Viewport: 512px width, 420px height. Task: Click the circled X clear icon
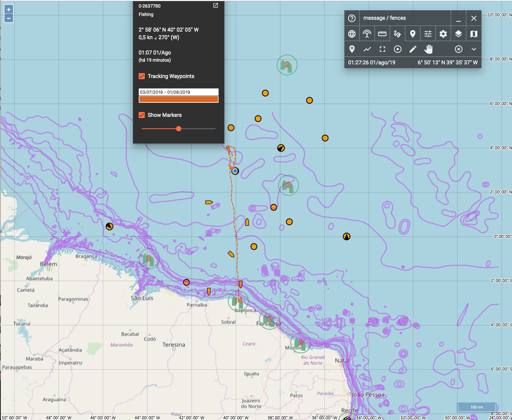pyautogui.click(x=459, y=49)
